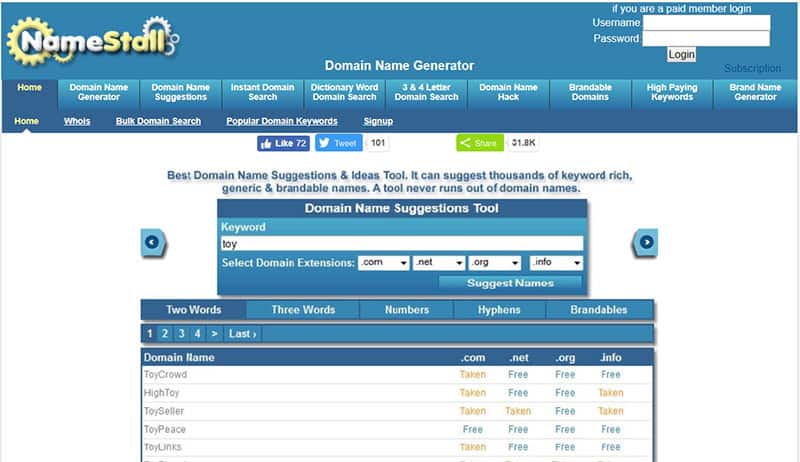Go to results page 1
800x462 pixels.
(149, 334)
